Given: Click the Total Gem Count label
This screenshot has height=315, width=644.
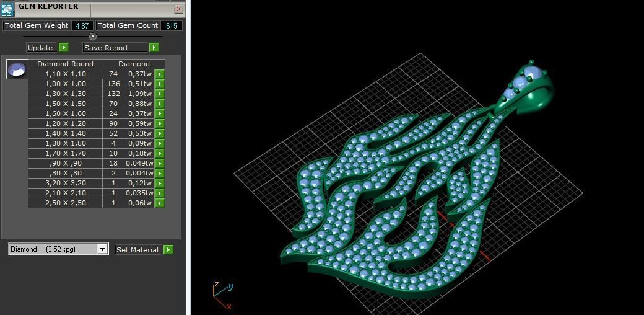Looking at the screenshot, I should 128,25.
